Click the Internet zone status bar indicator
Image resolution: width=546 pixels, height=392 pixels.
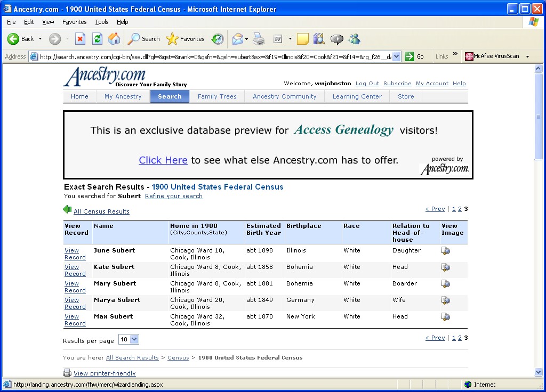(x=480, y=385)
